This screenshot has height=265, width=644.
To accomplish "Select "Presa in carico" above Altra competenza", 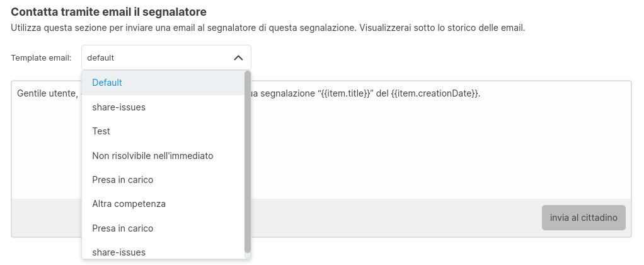I will pyautogui.click(x=122, y=180).
